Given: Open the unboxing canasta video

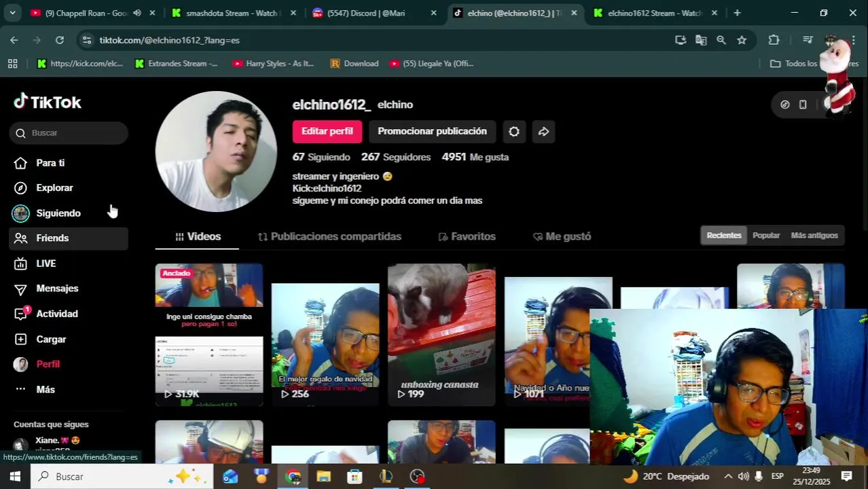Looking at the screenshot, I should (441, 335).
